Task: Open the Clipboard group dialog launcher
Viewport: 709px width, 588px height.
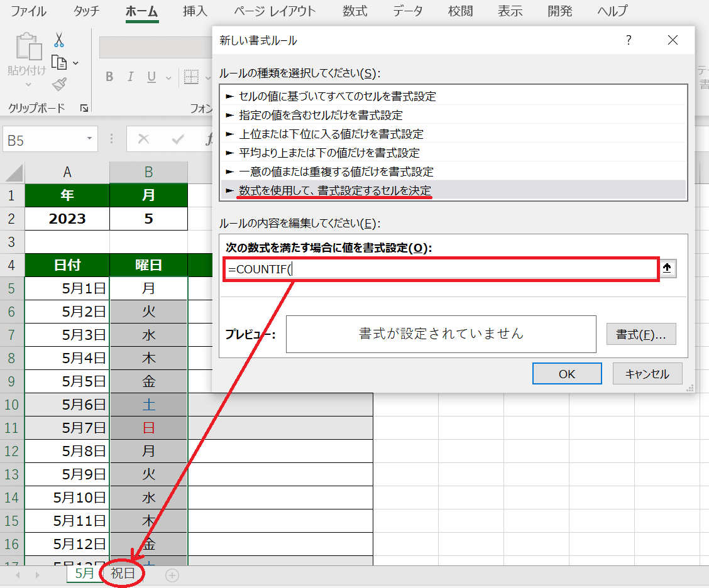Action: point(84,108)
